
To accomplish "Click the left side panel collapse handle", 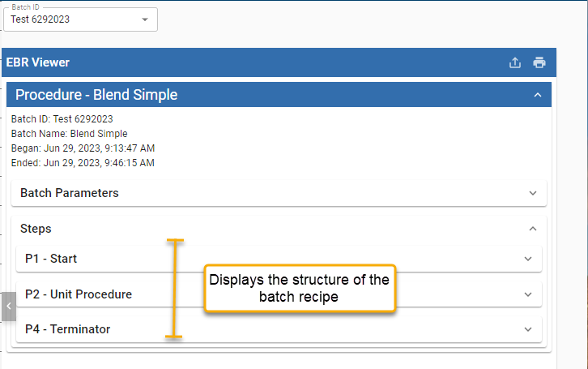I will [8, 307].
